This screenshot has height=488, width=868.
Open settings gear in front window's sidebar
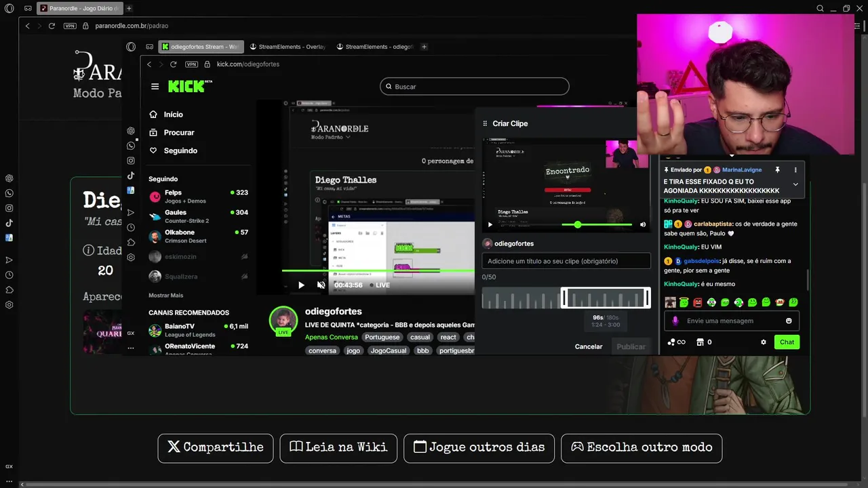(x=131, y=258)
